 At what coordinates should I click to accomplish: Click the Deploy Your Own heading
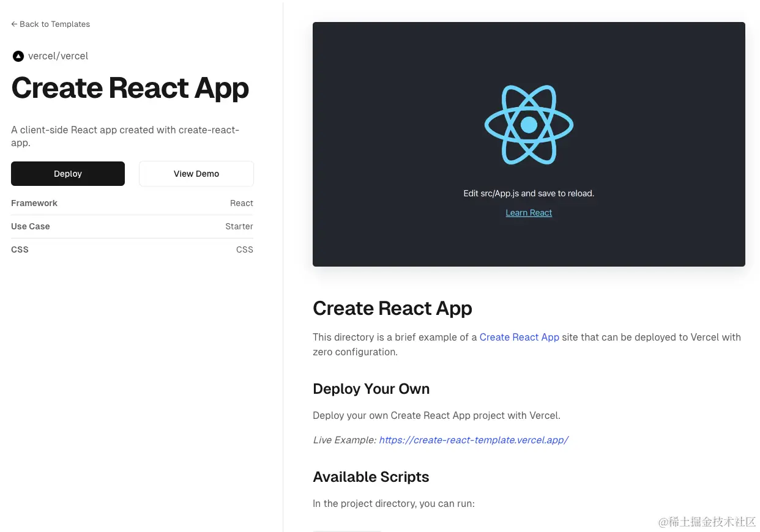[371, 389]
